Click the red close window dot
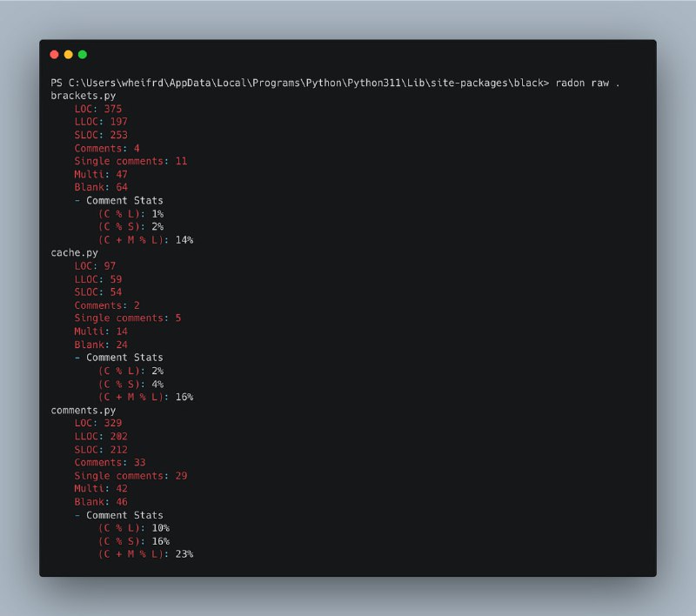 point(54,55)
